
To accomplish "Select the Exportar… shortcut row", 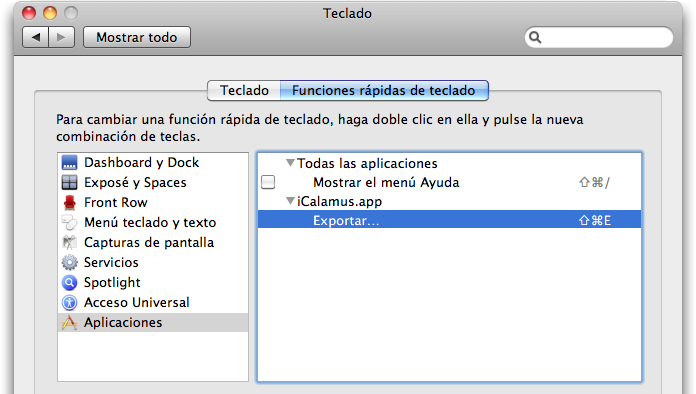I will 449,220.
